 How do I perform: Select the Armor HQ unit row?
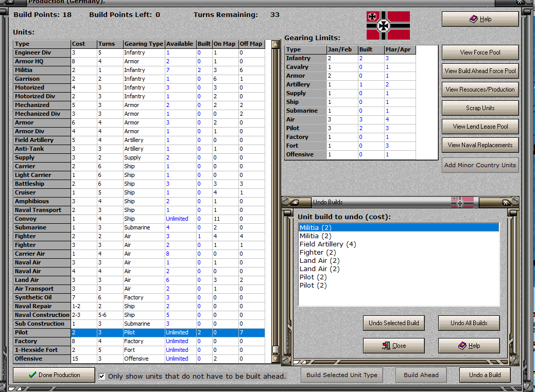[x=139, y=61]
